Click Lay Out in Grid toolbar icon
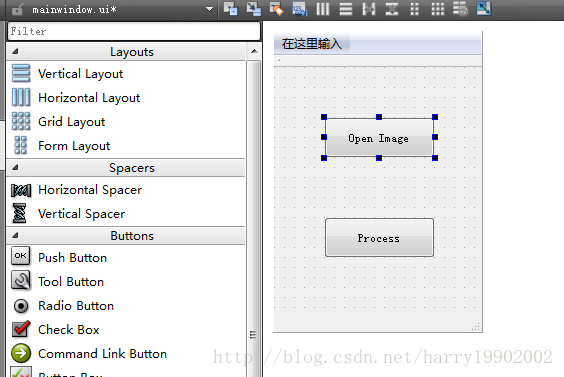This screenshot has width=564, height=377. coord(438,9)
